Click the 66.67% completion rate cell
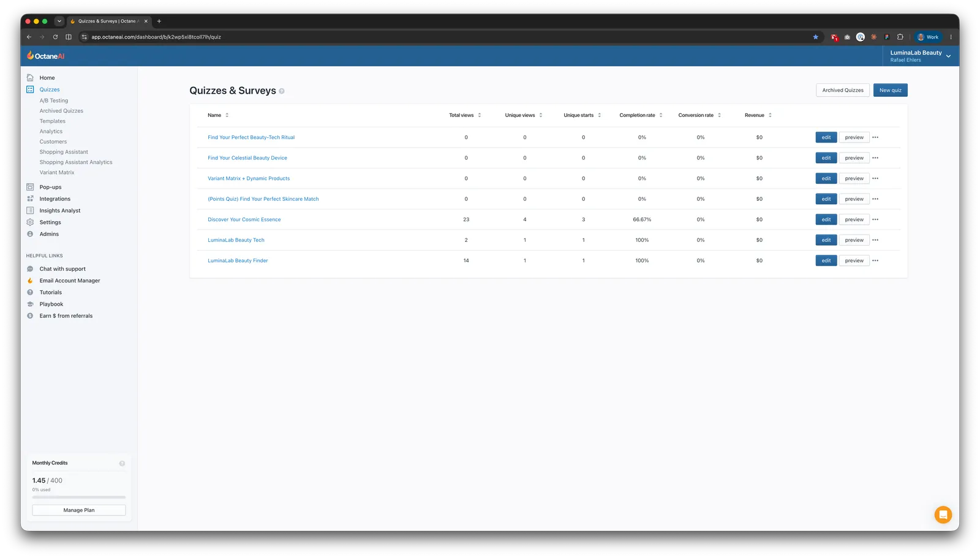Viewport: 980px width, 558px height. pyautogui.click(x=642, y=219)
